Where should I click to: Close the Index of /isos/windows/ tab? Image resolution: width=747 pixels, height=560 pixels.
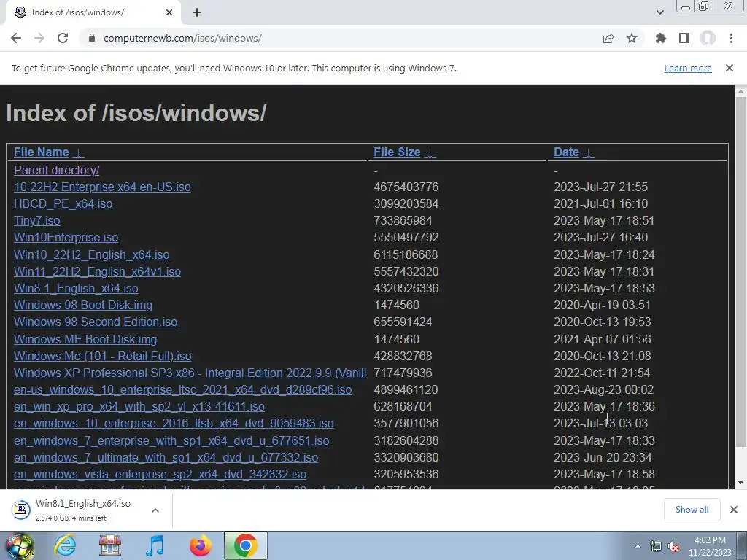(x=169, y=12)
